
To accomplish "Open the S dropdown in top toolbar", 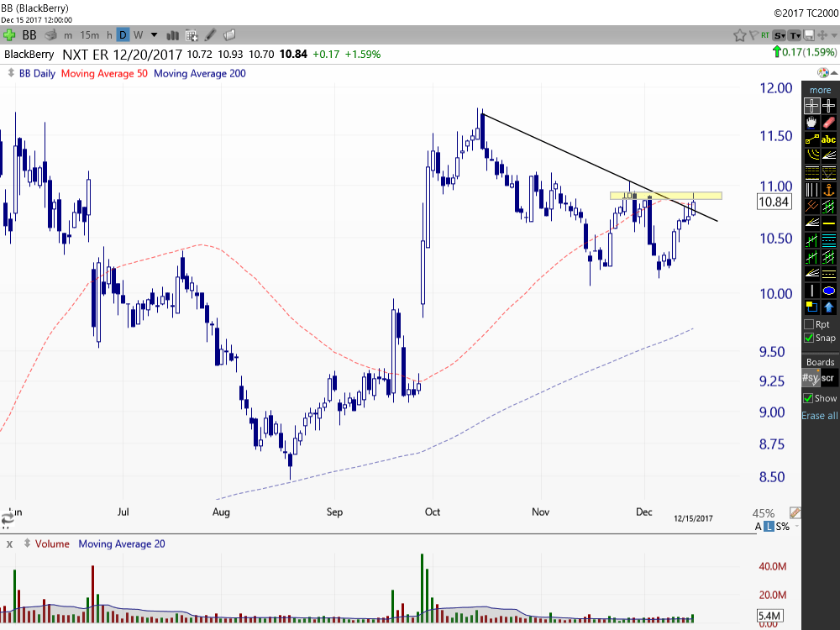I will pos(780,35).
